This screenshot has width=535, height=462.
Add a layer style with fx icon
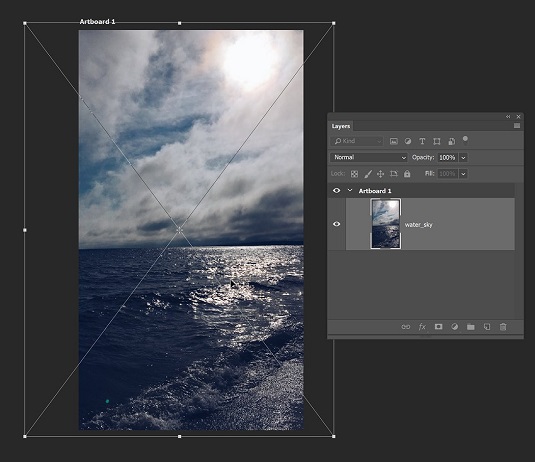[422, 327]
